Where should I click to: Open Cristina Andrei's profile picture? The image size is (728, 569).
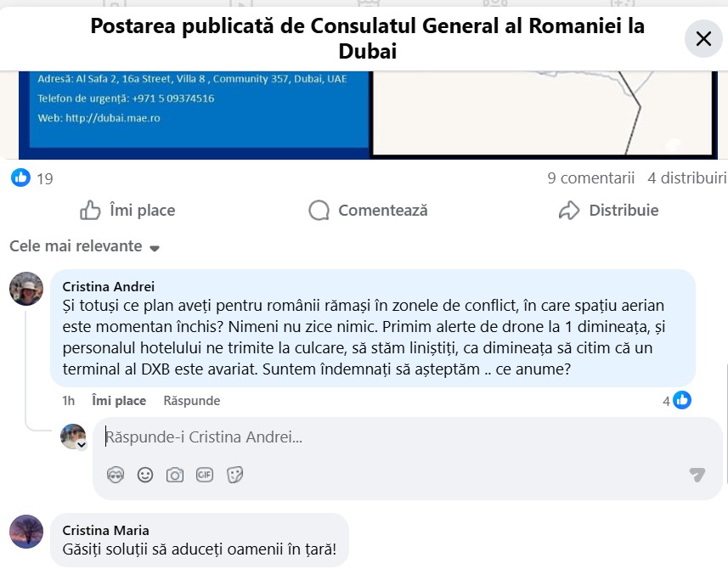click(26, 289)
